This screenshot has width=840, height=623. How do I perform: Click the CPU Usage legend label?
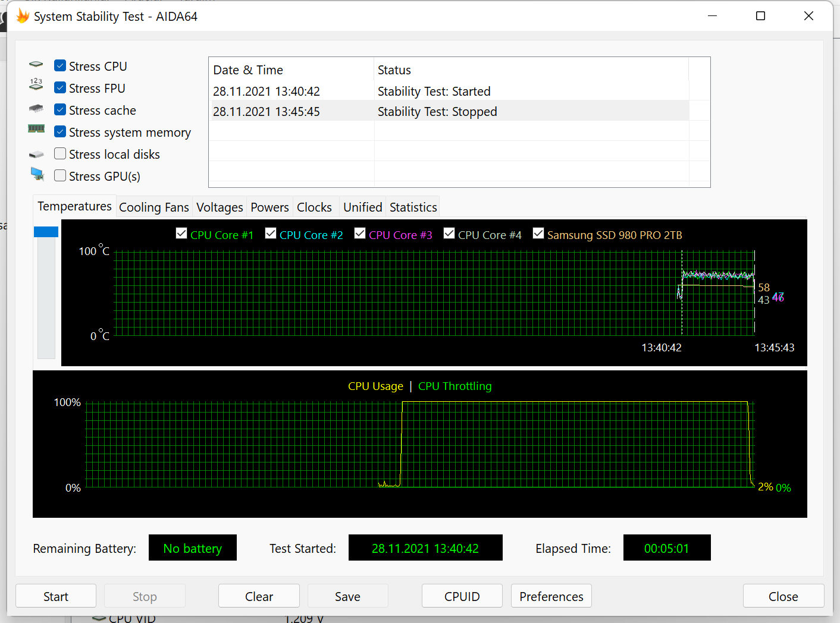pos(375,386)
